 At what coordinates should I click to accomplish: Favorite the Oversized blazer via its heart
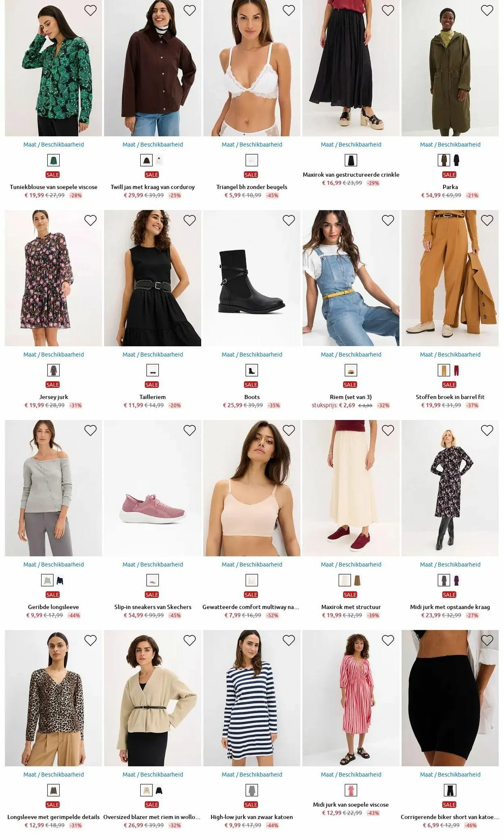pyautogui.click(x=190, y=640)
